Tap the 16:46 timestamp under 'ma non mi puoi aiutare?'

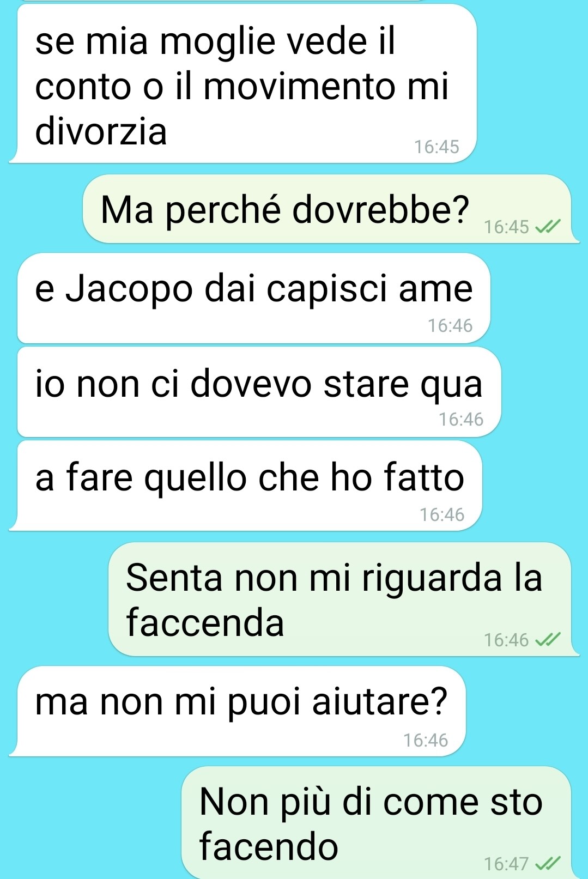pyautogui.click(x=426, y=740)
